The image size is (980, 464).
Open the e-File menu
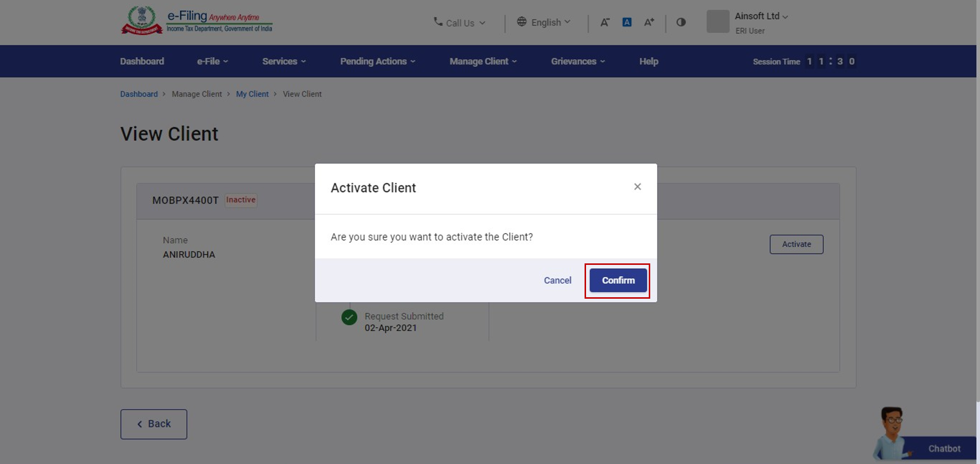coord(212,61)
